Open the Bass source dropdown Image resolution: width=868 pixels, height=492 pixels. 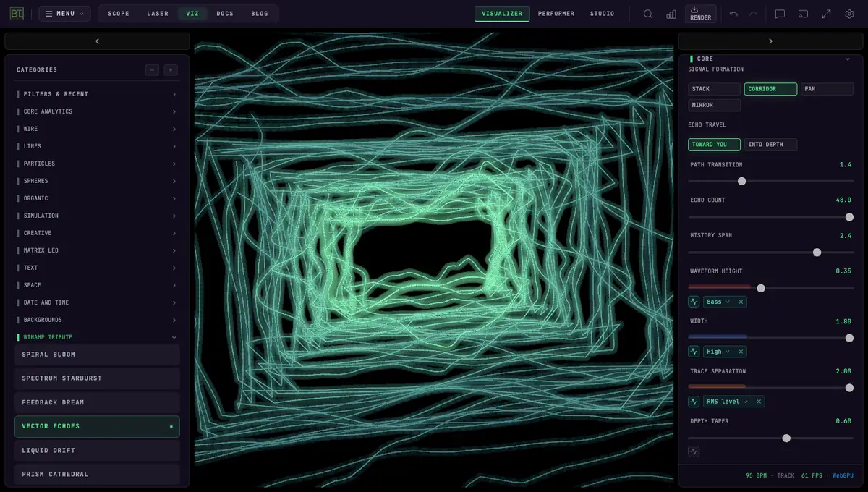(718, 302)
